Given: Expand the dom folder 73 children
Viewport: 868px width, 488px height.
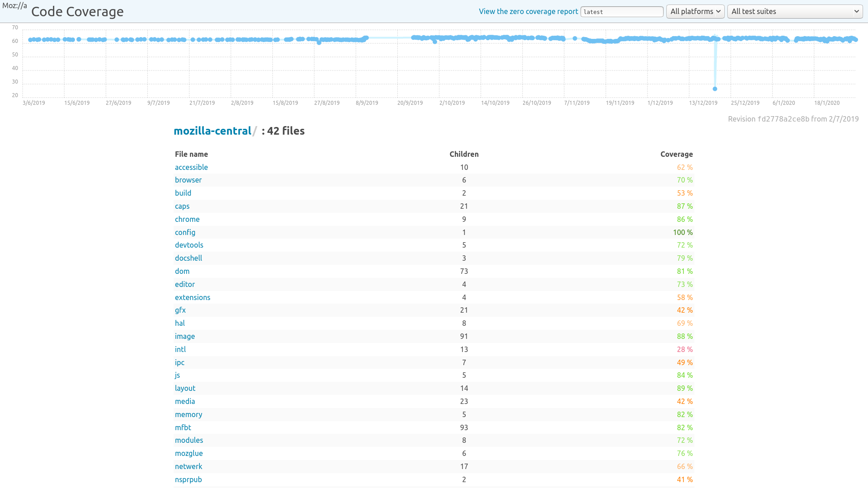Looking at the screenshot, I should (182, 271).
